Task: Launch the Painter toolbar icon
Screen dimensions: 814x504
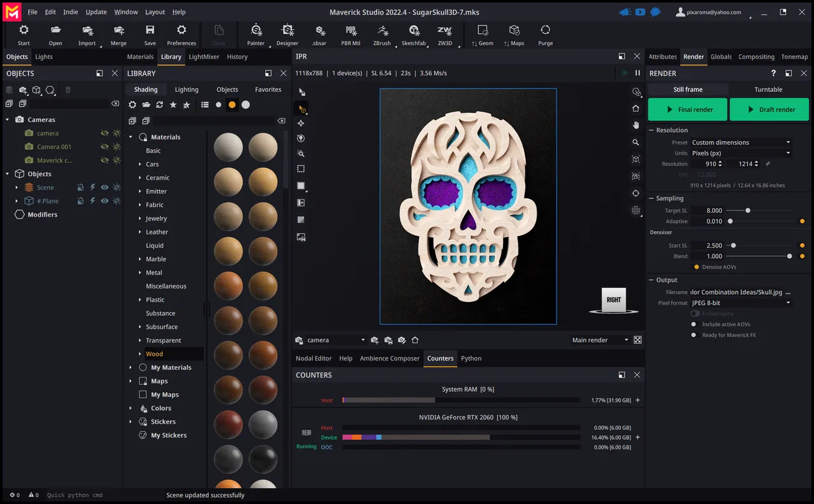Action: click(256, 35)
